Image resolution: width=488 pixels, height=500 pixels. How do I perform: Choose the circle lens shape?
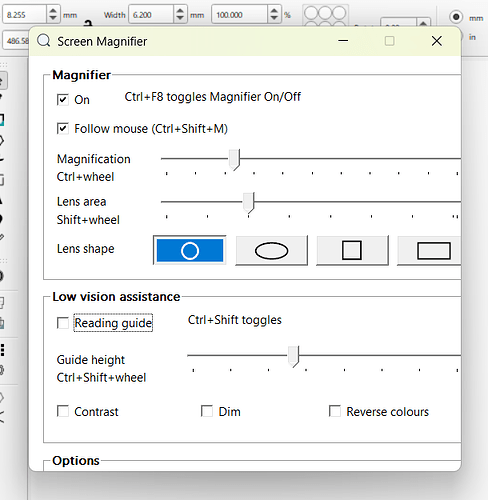[x=190, y=250]
